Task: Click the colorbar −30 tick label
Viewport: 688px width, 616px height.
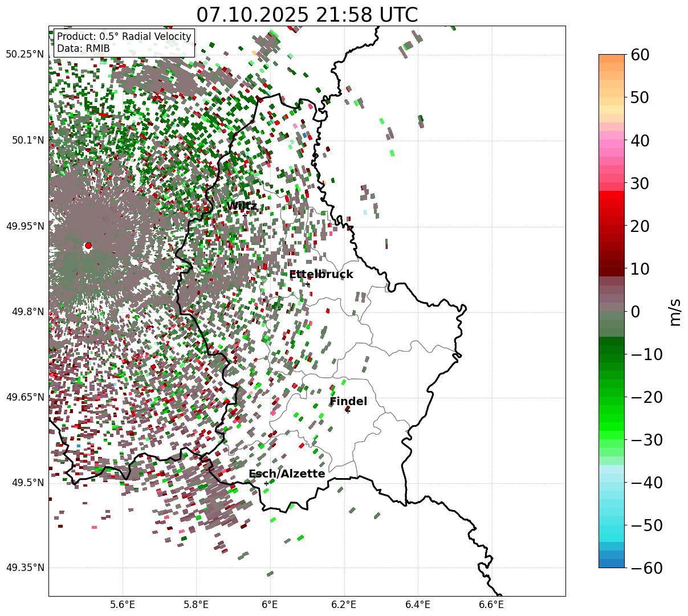Action: 646,439
